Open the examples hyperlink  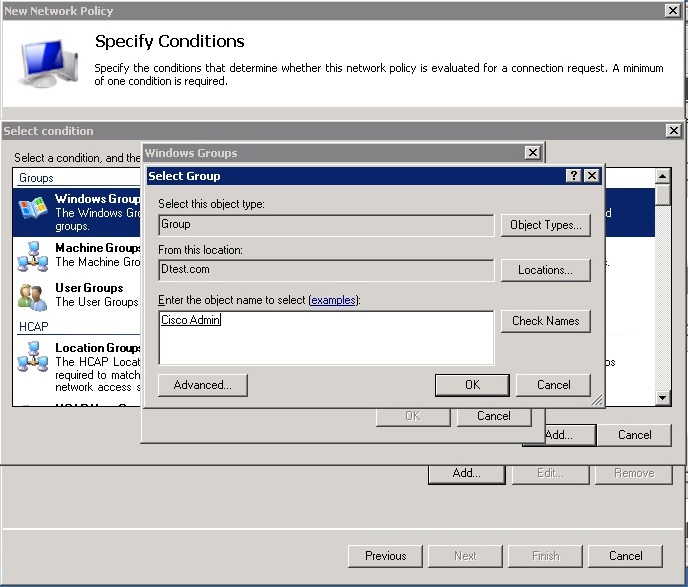333,300
